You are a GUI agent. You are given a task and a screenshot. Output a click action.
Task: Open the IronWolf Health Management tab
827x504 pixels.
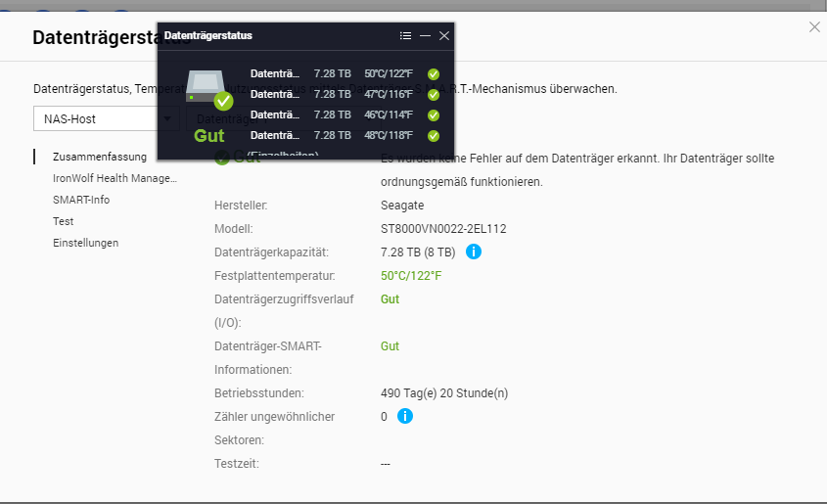(x=115, y=178)
